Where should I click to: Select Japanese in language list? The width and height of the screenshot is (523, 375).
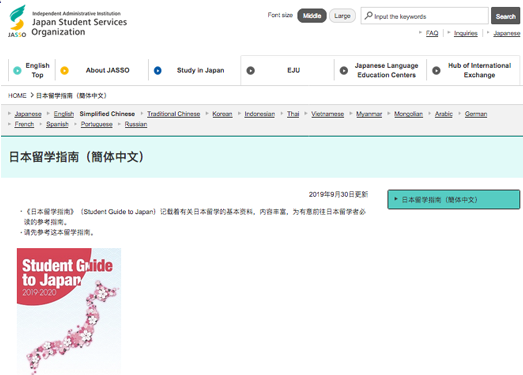28,114
